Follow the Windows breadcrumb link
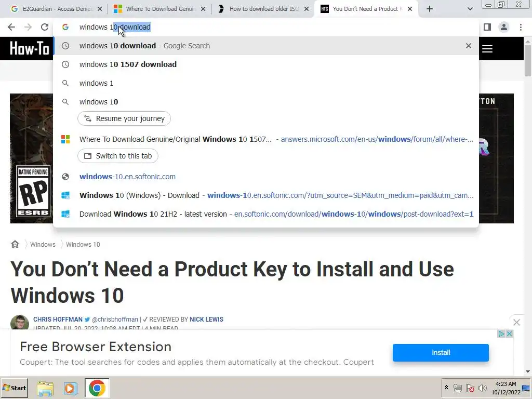The width and height of the screenshot is (532, 399). 43,245
